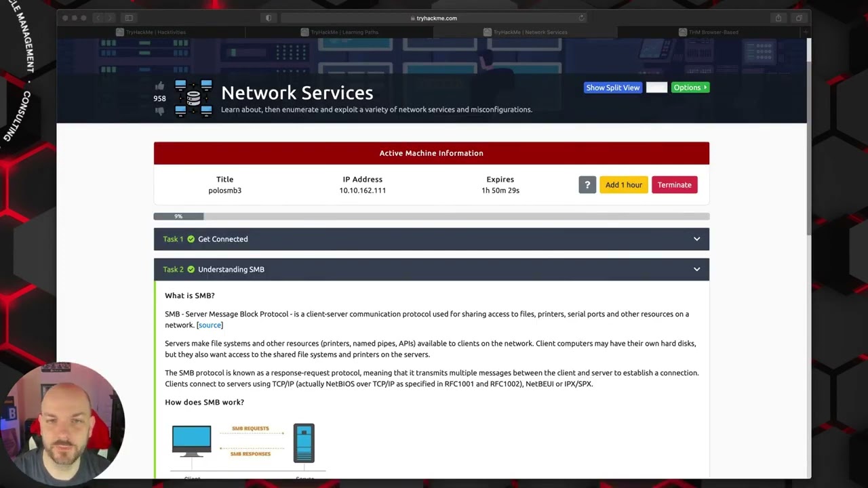
Task: Click the Task 1 Get Connected header
Action: [431, 239]
